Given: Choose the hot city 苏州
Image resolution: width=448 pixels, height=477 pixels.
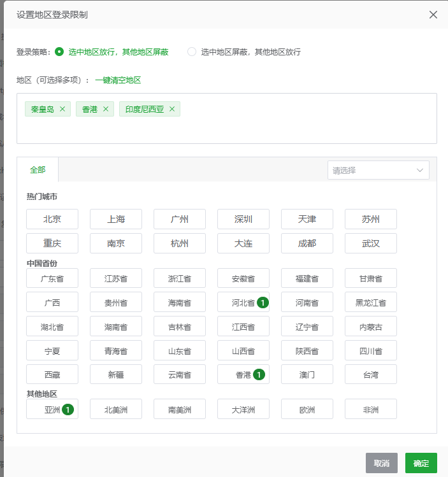Looking at the screenshot, I should [371, 219].
